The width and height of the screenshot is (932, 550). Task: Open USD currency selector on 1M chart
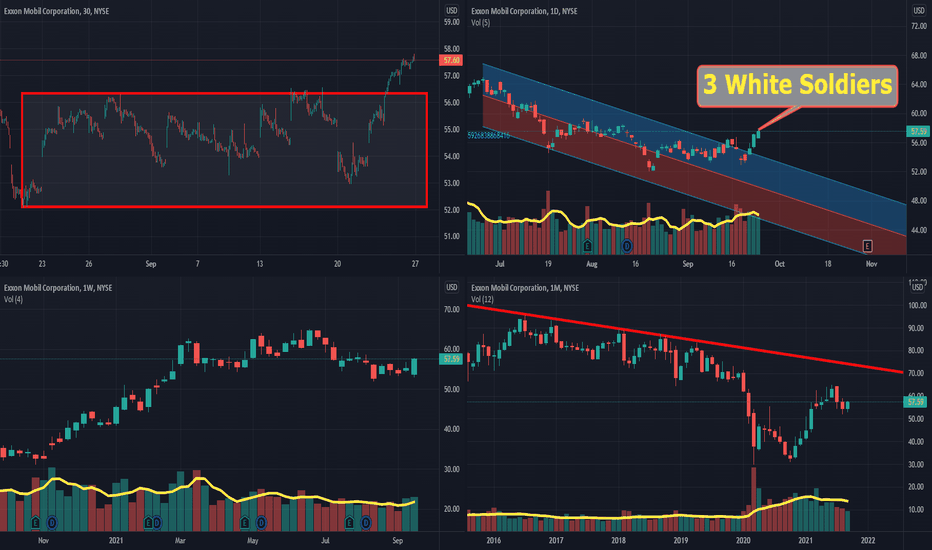919,287
